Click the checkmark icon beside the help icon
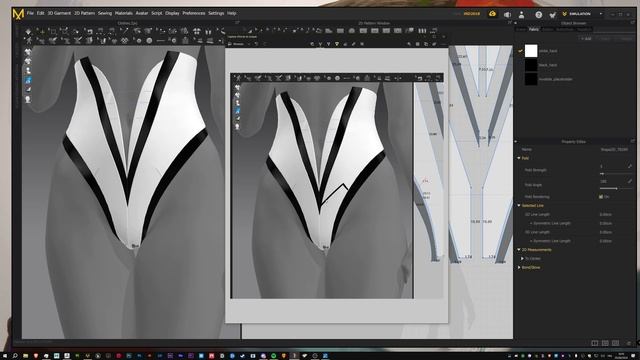 tap(553, 14)
